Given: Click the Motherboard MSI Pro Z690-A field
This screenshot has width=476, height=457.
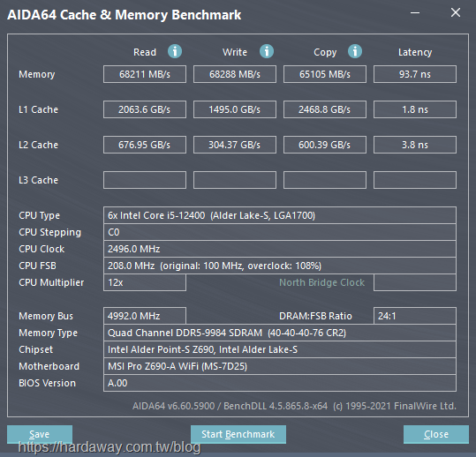Looking at the screenshot, I should [x=280, y=366].
